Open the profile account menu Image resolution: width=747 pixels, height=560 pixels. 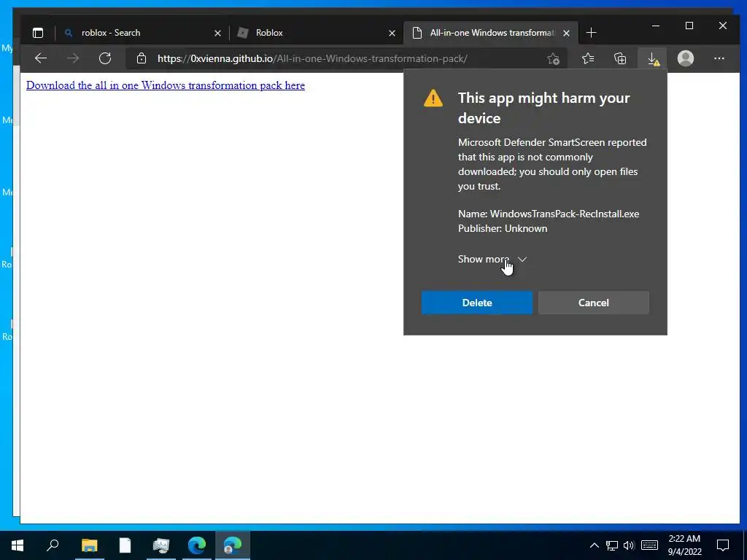tap(686, 58)
